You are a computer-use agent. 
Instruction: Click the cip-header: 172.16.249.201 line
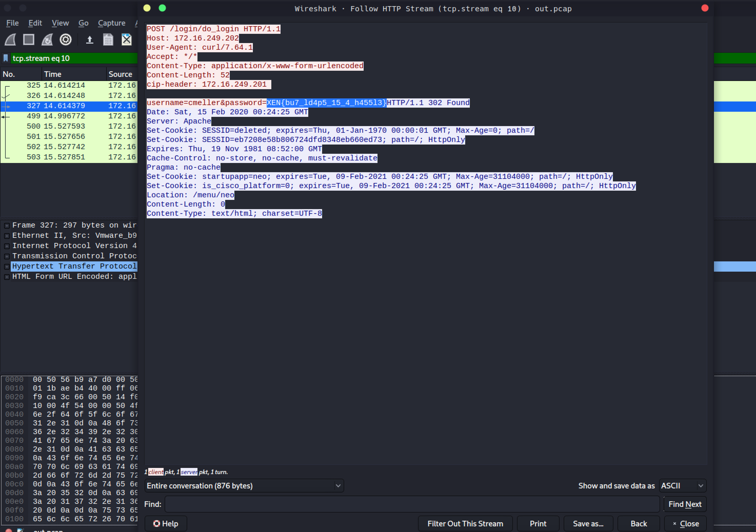point(209,84)
